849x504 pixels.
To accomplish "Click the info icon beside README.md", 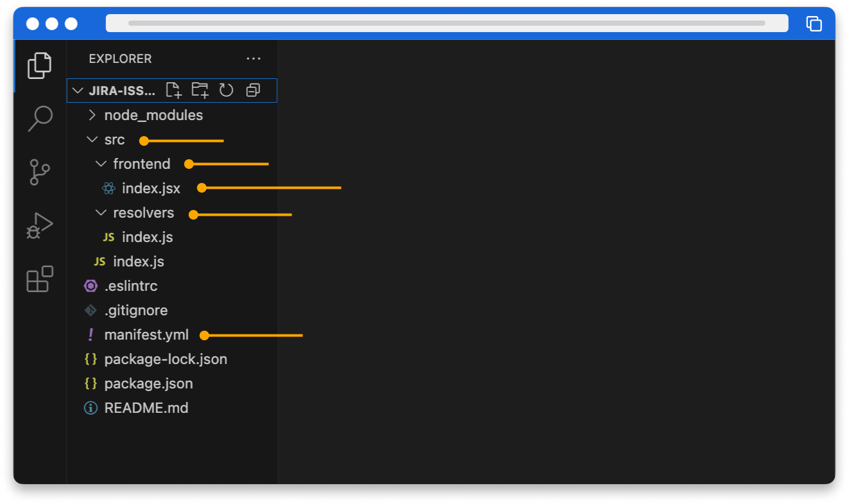I will click(91, 408).
